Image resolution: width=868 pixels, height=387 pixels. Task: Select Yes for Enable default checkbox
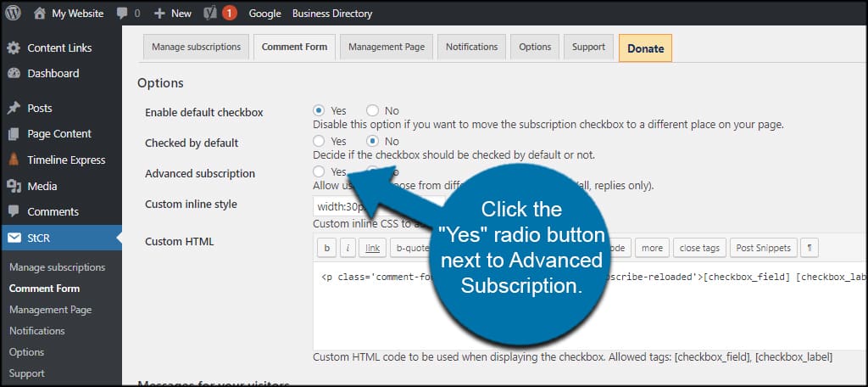(x=319, y=111)
